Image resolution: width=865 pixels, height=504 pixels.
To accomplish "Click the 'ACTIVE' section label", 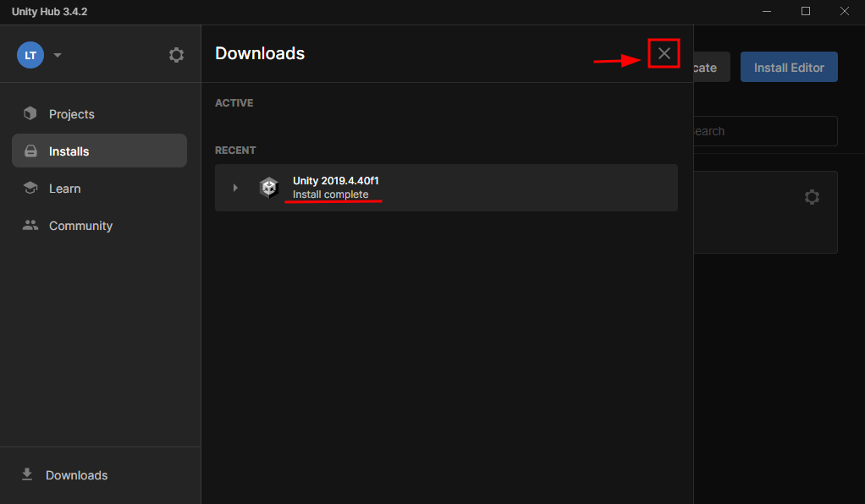I will 234,103.
